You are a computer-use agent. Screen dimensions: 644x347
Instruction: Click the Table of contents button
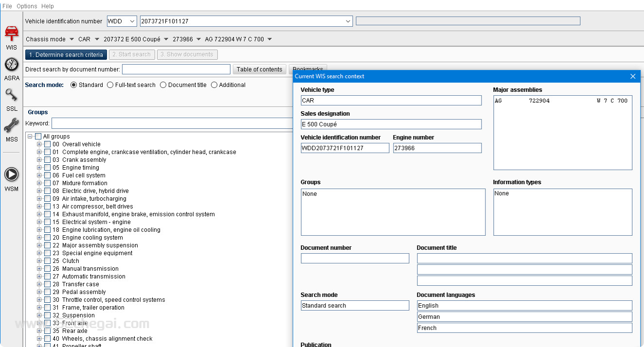[x=259, y=69]
